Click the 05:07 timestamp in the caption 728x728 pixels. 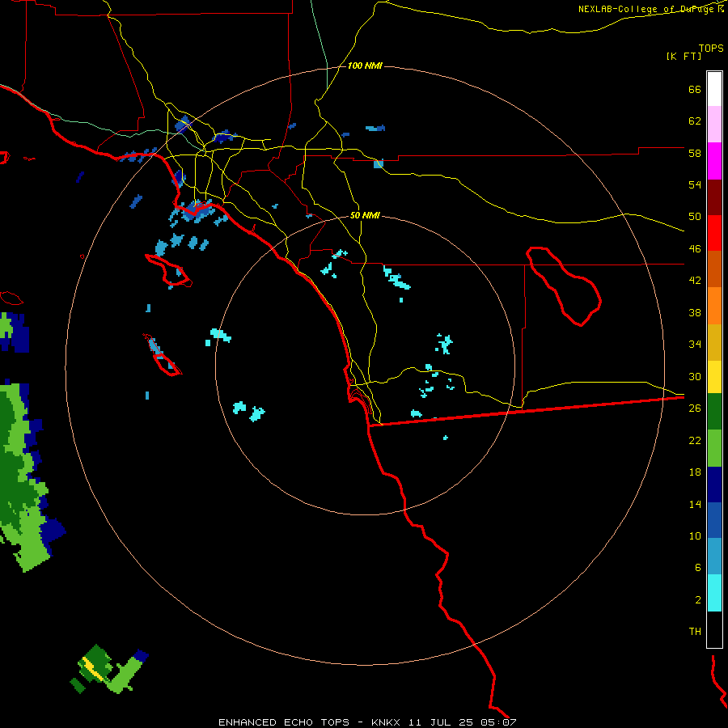[x=498, y=722]
